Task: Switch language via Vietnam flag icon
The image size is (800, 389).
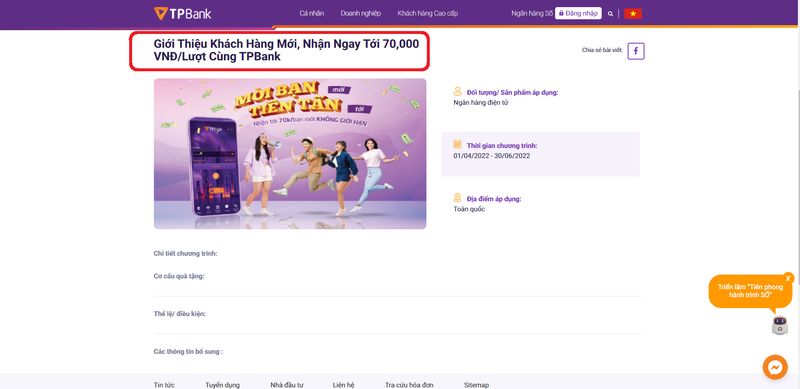Action: pos(633,14)
